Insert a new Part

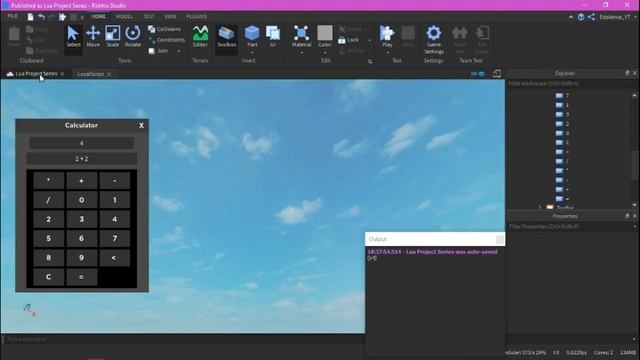point(252,33)
